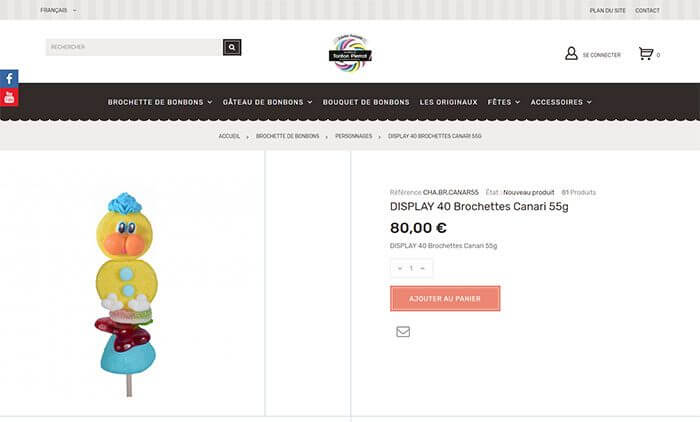Image resolution: width=700 pixels, height=422 pixels.
Task: Click the Tonton Pierrot logo
Action: (x=350, y=53)
